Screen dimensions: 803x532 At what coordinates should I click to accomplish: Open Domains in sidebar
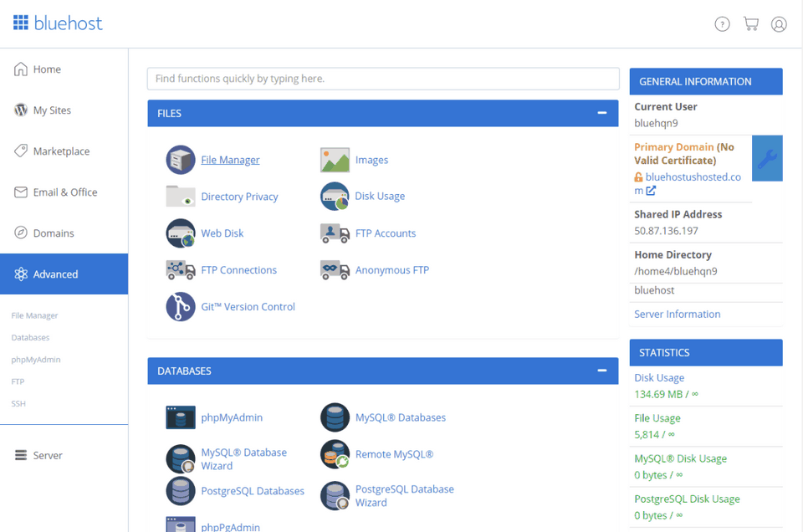pos(64,233)
